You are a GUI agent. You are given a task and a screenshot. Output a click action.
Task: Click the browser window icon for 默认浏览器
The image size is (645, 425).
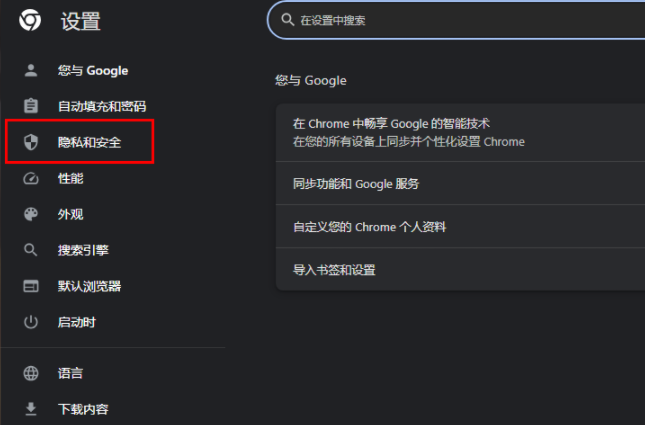click(31, 286)
